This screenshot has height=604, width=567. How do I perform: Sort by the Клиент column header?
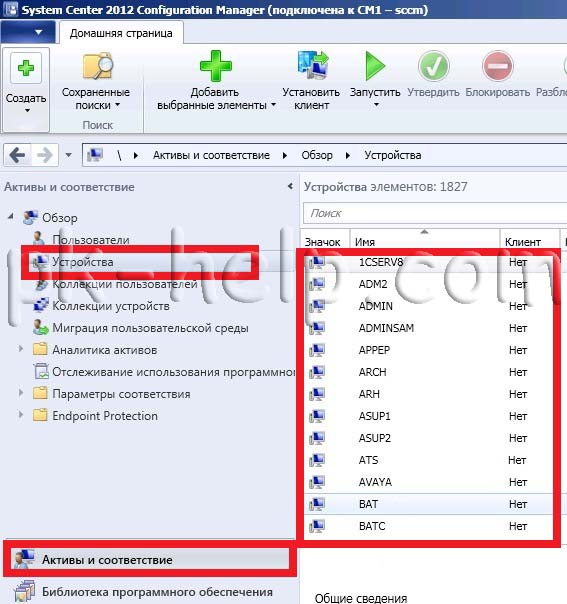(529, 242)
